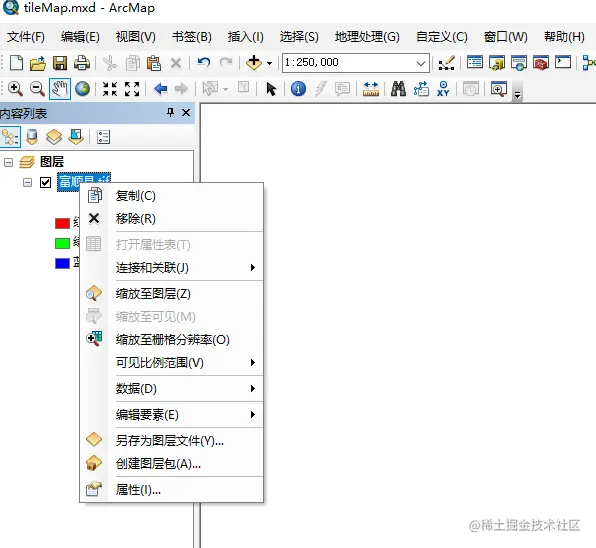Collapse the checked raster layer node
596x548 pixels.
pos(27,182)
